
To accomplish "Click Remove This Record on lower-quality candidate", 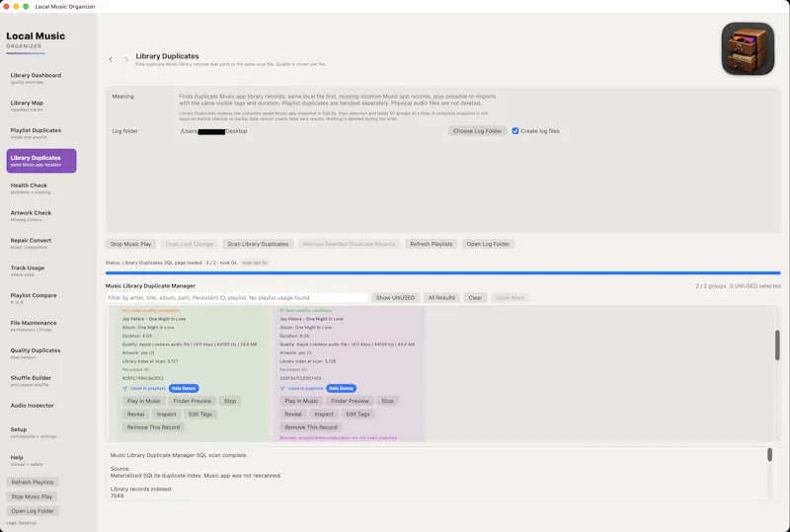I will pos(153,427).
